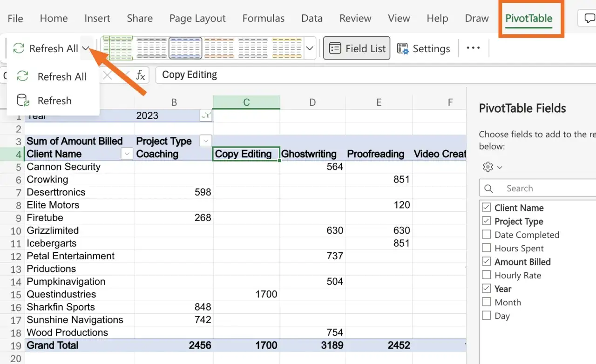Switch to the Draw tab
Image resolution: width=596 pixels, height=364 pixels.
click(x=477, y=19)
